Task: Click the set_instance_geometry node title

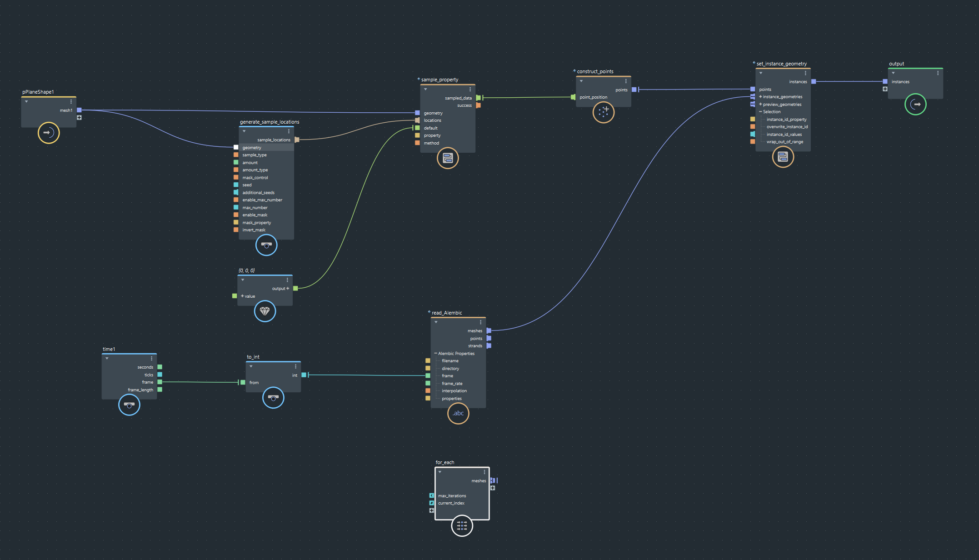Action: 781,64
